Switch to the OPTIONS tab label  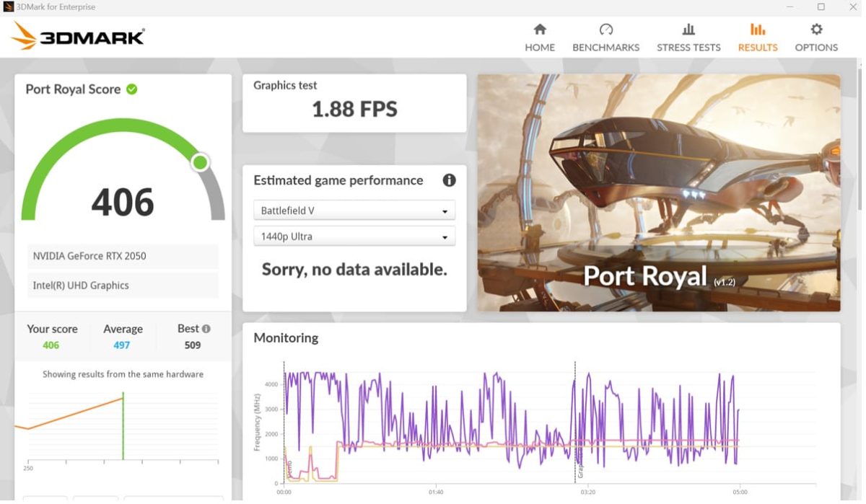816,48
